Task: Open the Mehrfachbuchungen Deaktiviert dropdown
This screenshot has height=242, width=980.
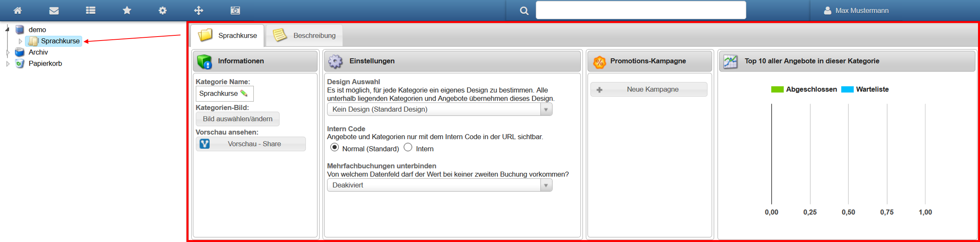Action: (439, 185)
